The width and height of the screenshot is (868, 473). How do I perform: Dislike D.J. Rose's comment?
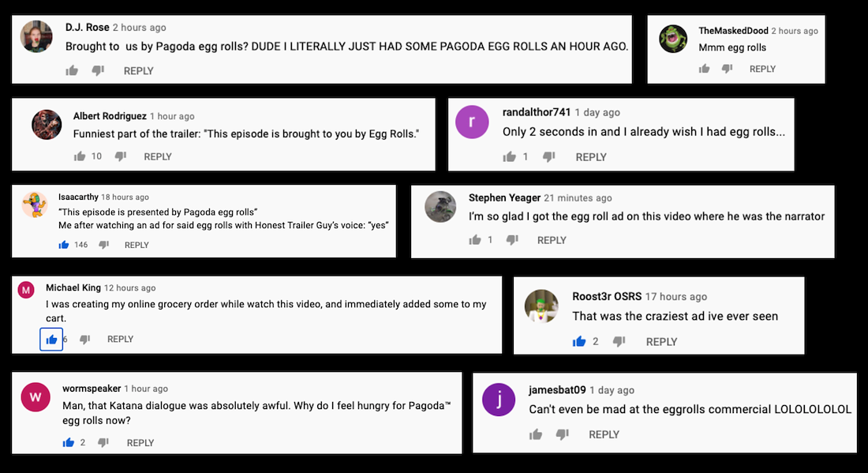point(98,71)
